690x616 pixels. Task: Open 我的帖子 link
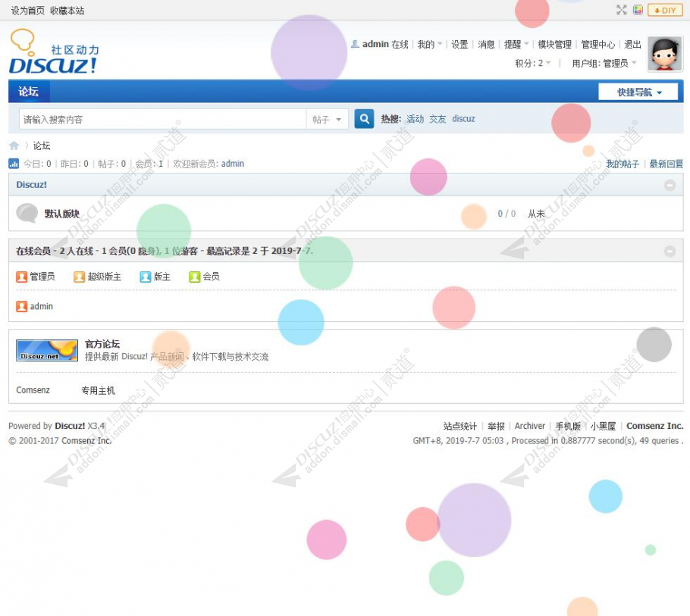point(623,164)
